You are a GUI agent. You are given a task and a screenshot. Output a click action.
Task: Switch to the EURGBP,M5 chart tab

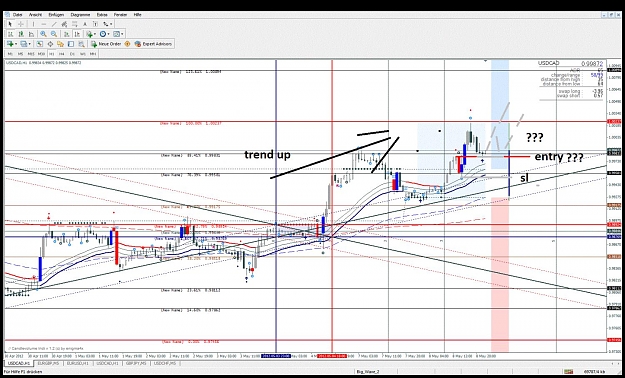(x=47, y=363)
